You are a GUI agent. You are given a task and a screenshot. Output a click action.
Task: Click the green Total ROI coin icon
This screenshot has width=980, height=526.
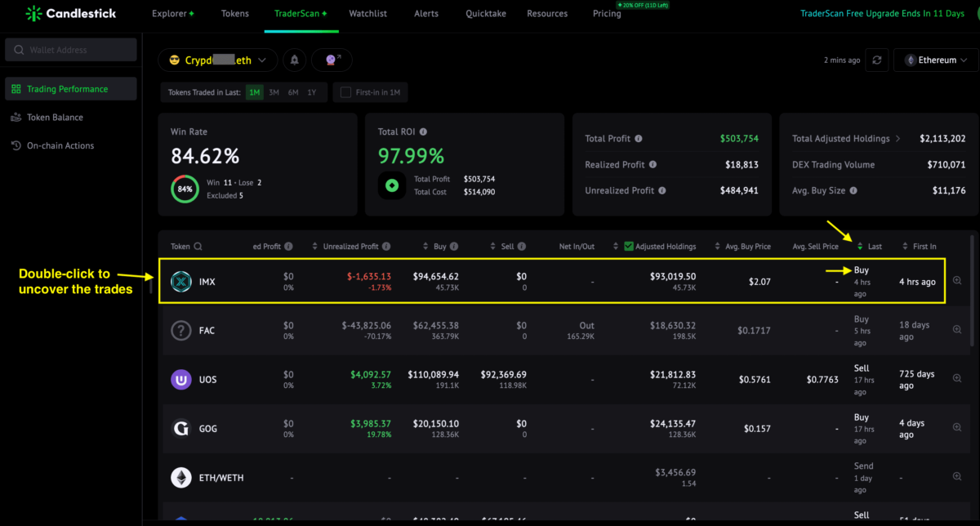click(392, 185)
